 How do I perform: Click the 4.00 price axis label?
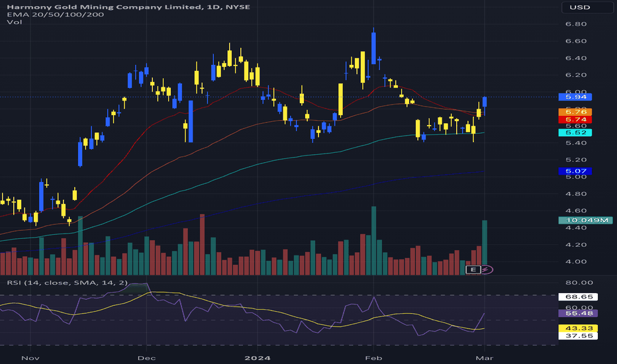[576, 261]
